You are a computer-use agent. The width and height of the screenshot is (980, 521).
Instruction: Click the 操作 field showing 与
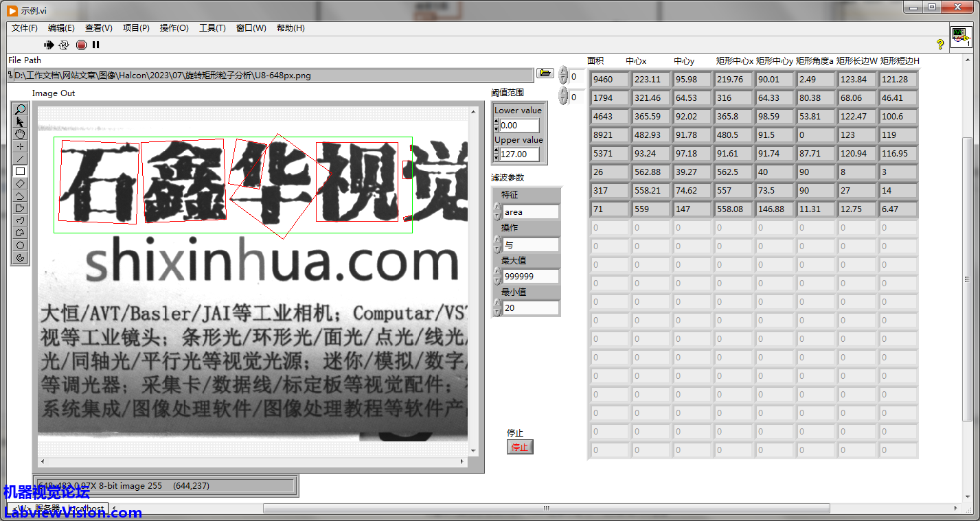[531, 244]
